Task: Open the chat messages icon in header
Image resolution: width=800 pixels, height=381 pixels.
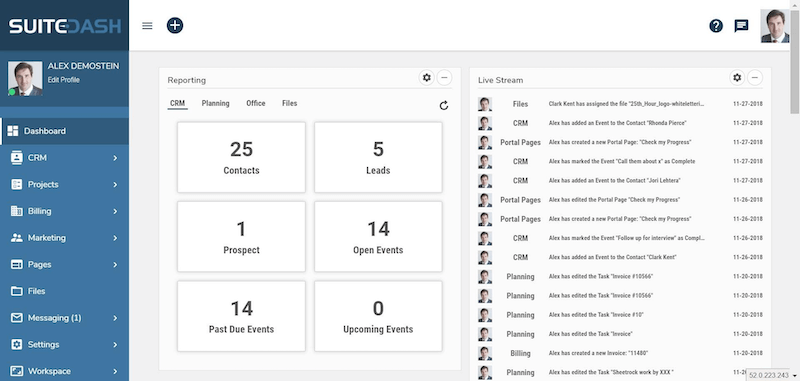Action: 741,26
